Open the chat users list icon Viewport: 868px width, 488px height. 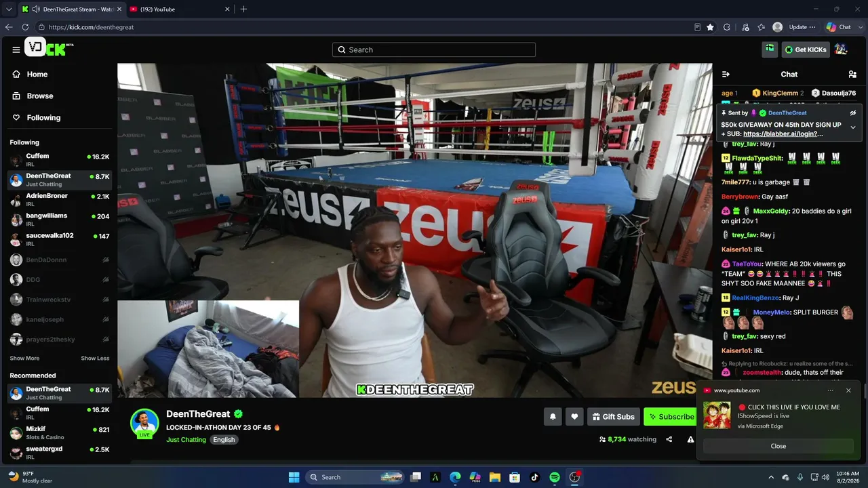[x=852, y=75]
